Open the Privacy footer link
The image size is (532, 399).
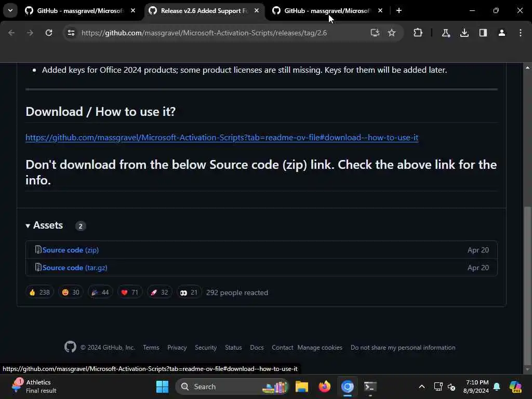(x=177, y=348)
